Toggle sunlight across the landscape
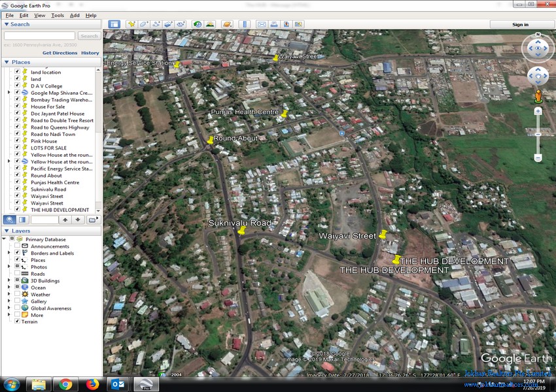Image resolution: width=556 pixels, height=392 pixels. point(210,24)
